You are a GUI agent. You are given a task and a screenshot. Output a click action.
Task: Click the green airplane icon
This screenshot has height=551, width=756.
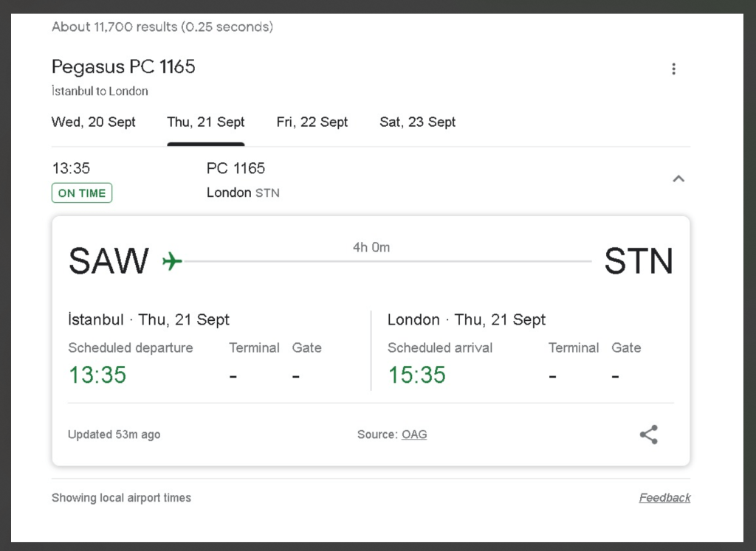pos(172,262)
